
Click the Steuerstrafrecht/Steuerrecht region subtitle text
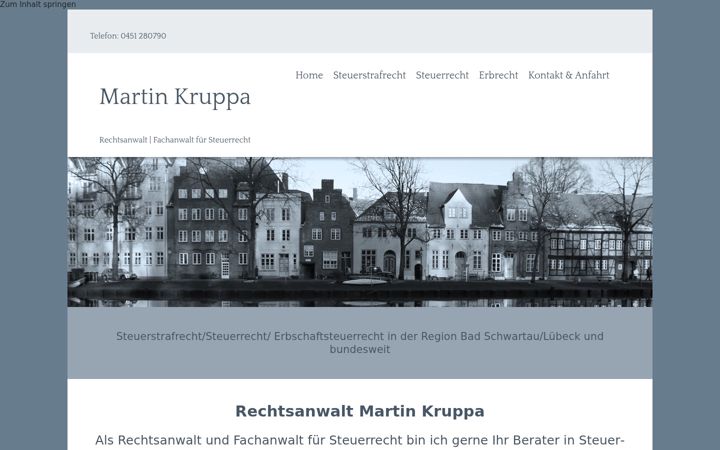(360, 343)
